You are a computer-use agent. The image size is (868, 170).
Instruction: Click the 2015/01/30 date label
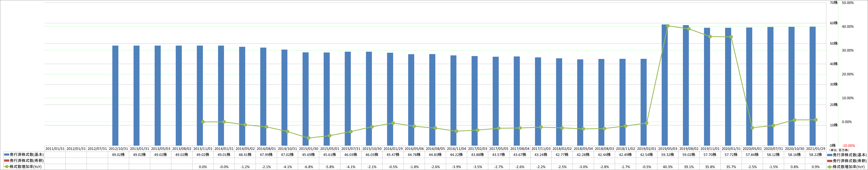308,149
